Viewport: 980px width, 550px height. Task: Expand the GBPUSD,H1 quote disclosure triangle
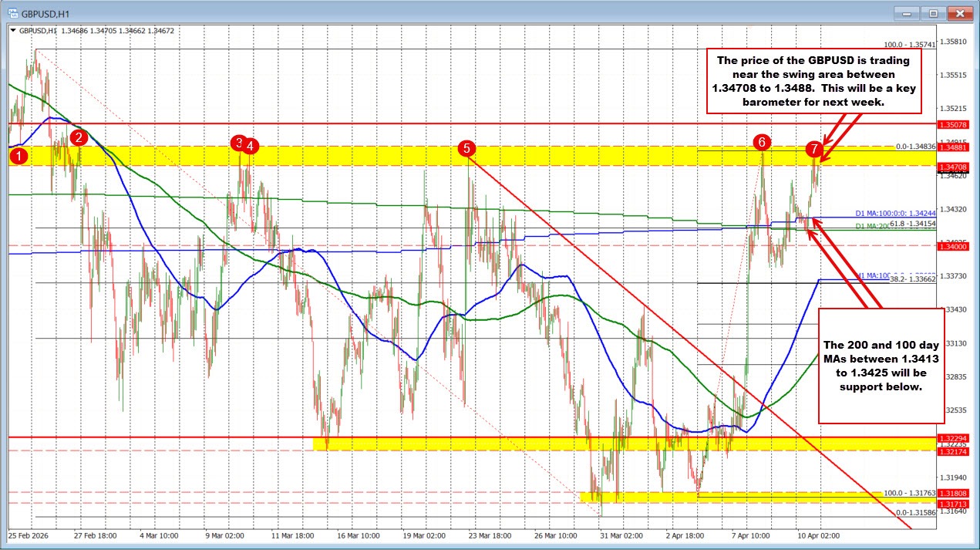pos(14,29)
